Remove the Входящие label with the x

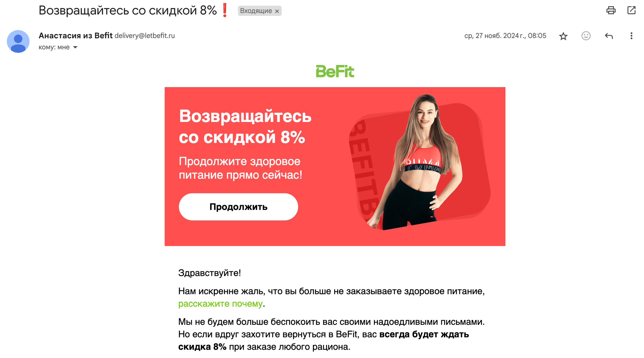coord(277,11)
